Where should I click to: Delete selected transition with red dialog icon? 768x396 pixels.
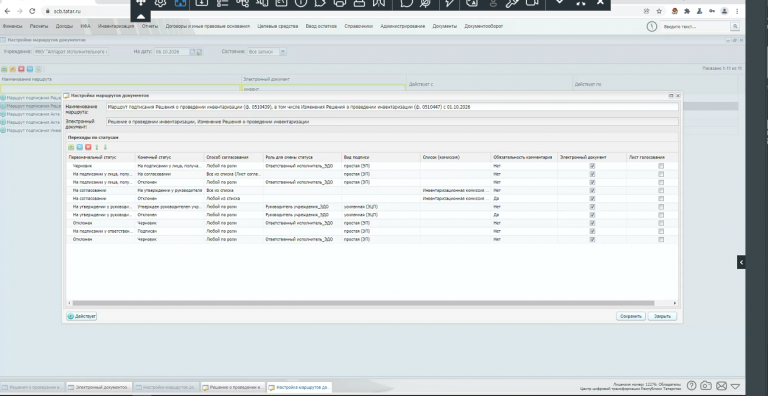point(88,147)
